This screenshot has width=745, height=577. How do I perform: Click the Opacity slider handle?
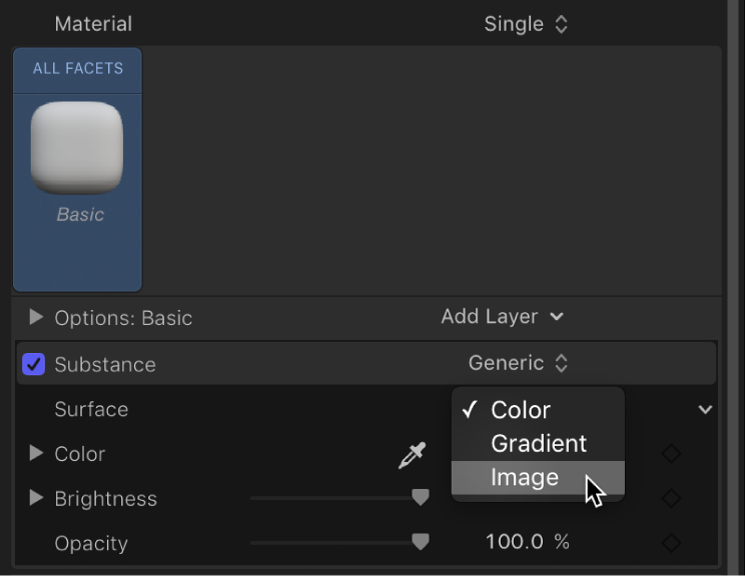(x=421, y=542)
